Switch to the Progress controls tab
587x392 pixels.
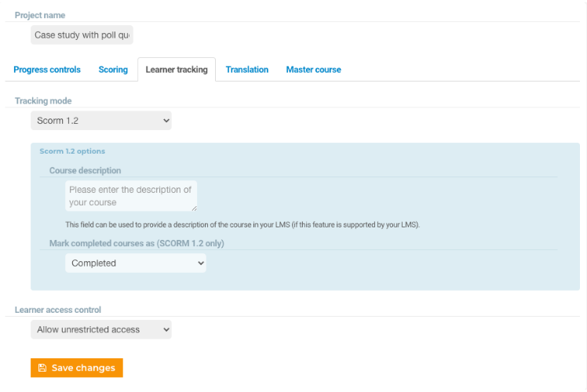point(47,70)
